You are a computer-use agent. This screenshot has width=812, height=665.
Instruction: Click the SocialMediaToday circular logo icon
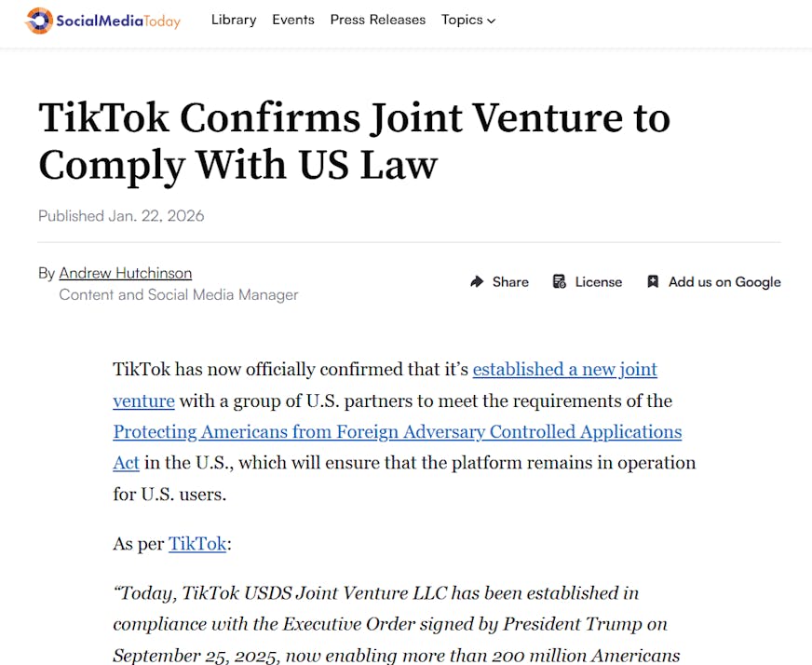pyautogui.click(x=39, y=20)
